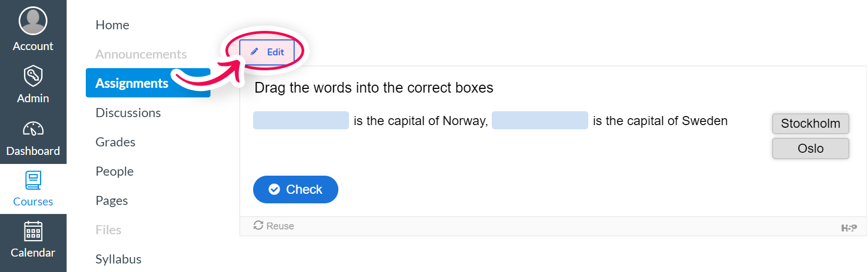Image resolution: width=868 pixels, height=272 pixels.
Task: Click the blank box before Sweden
Action: tap(540, 120)
